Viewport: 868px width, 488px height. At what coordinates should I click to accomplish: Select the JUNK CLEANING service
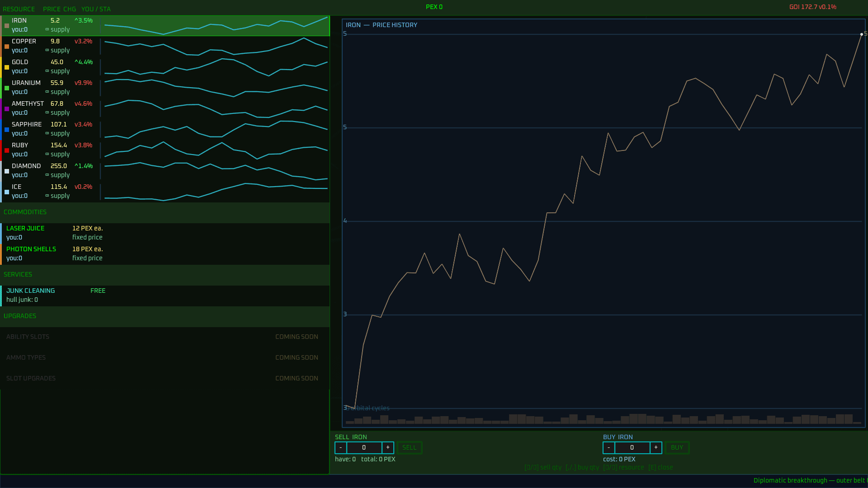pyautogui.click(x=165, y=296)
